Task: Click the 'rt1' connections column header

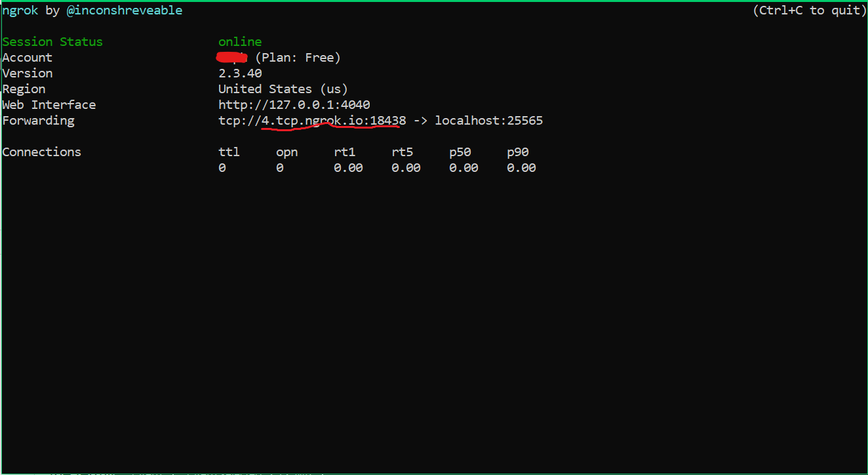Action: coord(344,152)
